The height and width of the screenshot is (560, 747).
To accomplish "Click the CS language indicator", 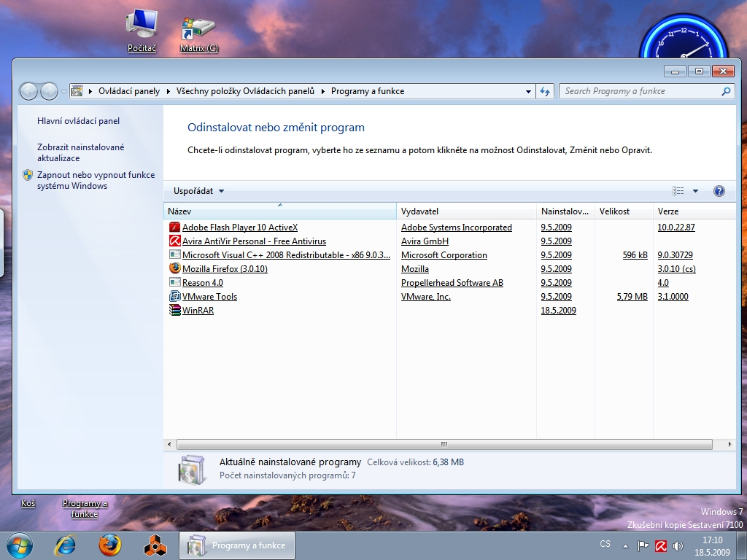I will click(x=605, y=544).
